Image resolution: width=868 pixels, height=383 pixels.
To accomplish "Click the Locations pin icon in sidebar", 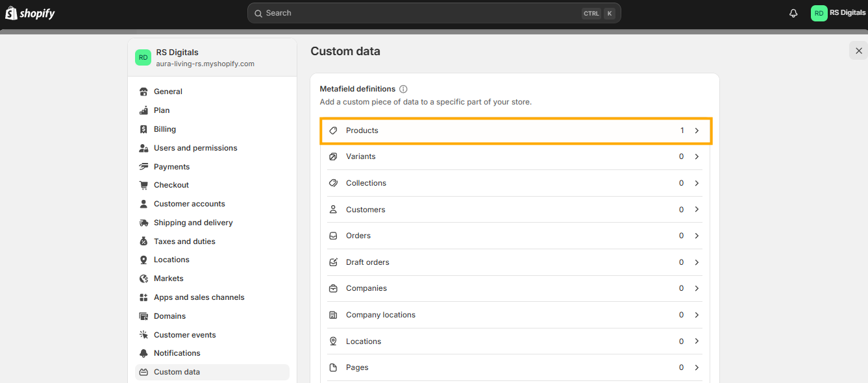I will click(x=143, y=260).
